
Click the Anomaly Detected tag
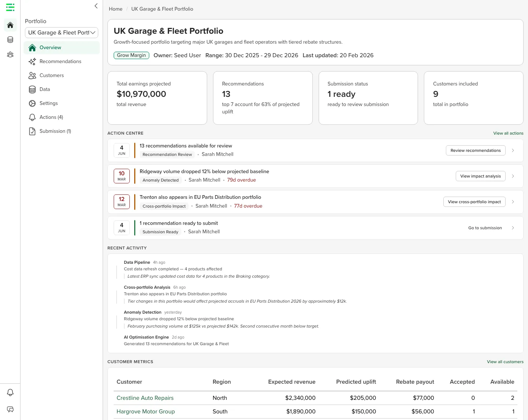coord(161,180)
